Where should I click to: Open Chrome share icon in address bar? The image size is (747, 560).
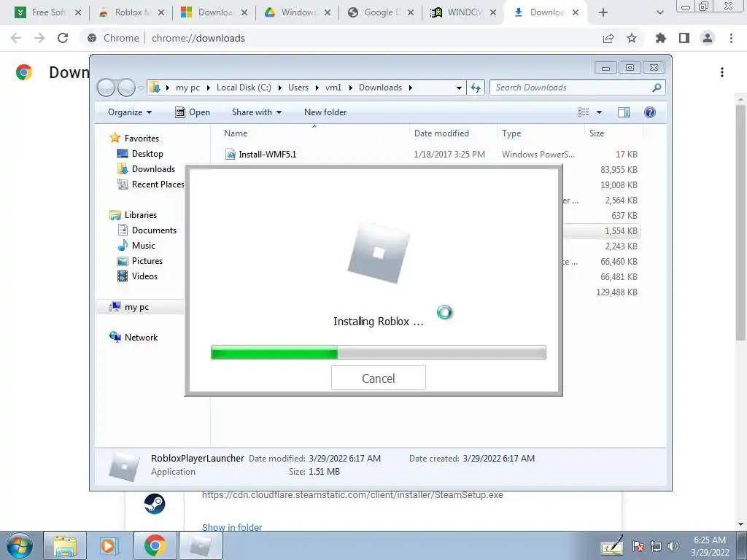click(608, 38)
